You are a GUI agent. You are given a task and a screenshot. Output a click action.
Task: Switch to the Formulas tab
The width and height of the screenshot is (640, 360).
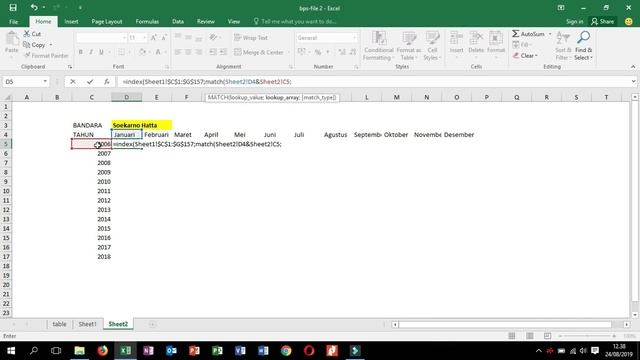pyautogui.click(x=147, y=22)
